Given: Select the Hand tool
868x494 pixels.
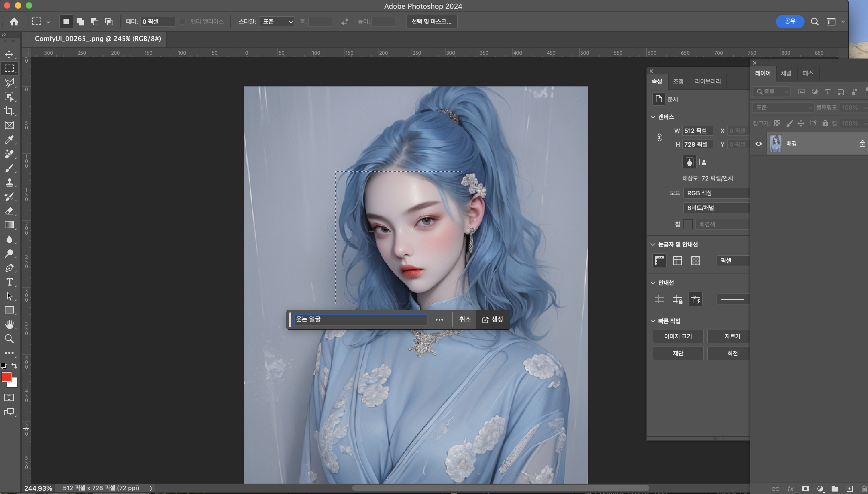Looking at the screenshot, I should pyautogui.click(x=9, y=324).
